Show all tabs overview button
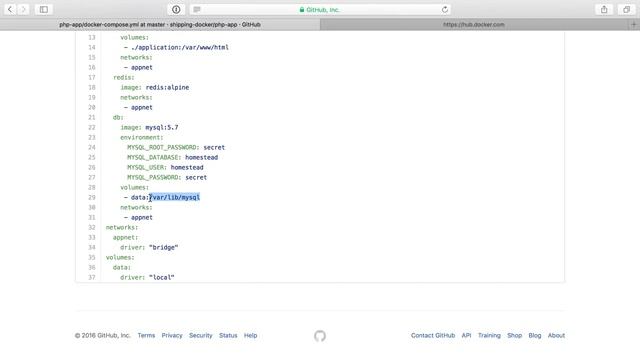Viewport: 640px width, 360px height. (x=626, y=9)
